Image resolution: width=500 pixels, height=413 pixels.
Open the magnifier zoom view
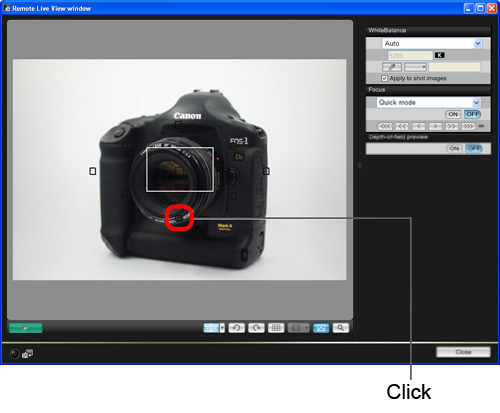340,328
